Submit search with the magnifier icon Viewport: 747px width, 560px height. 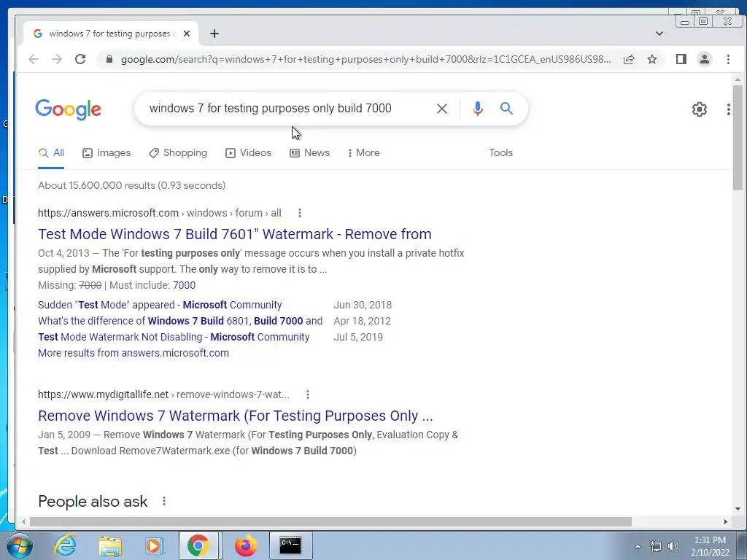pos(506,109)
